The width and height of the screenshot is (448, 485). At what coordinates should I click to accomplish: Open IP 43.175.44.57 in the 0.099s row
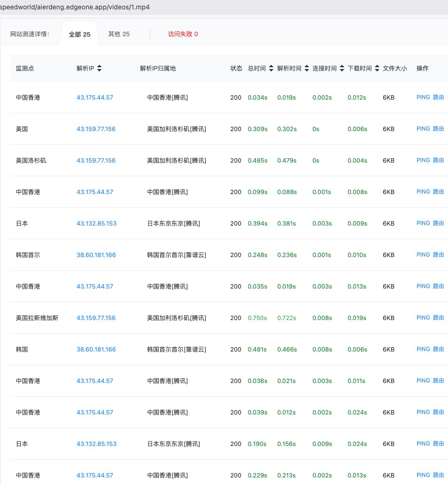(x=95, y=192)
